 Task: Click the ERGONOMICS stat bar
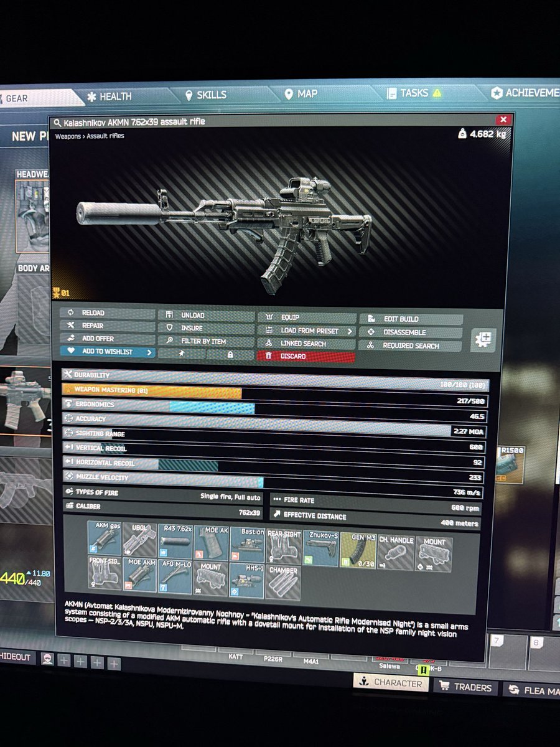click(275, 410)
